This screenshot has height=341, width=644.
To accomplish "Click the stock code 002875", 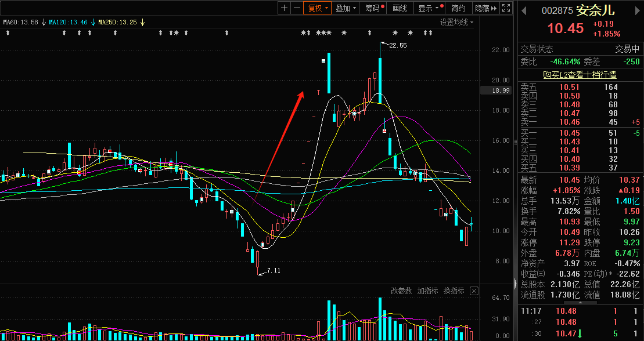I will 557,10.
